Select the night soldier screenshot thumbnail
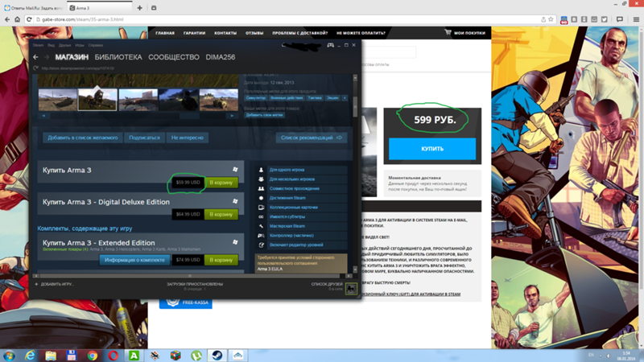The image size is (644, 362). point(178,100)
